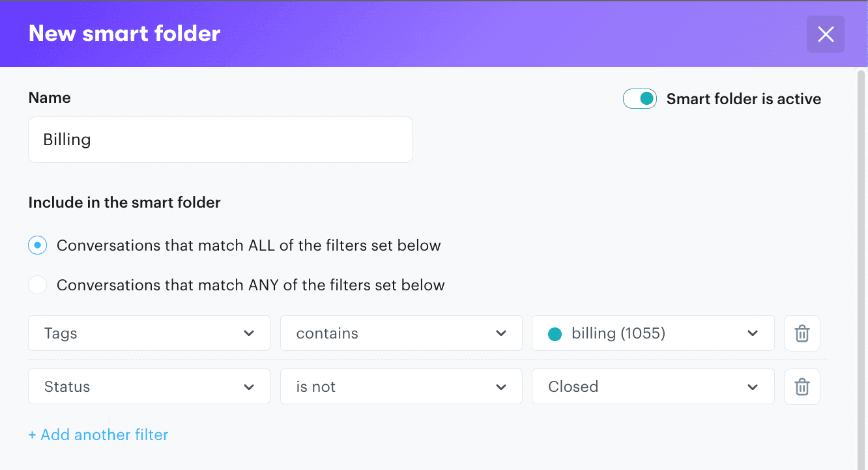868x470 pixels.
Task: Open the billing (1055) tag selector
Action: tap(652, 333)
